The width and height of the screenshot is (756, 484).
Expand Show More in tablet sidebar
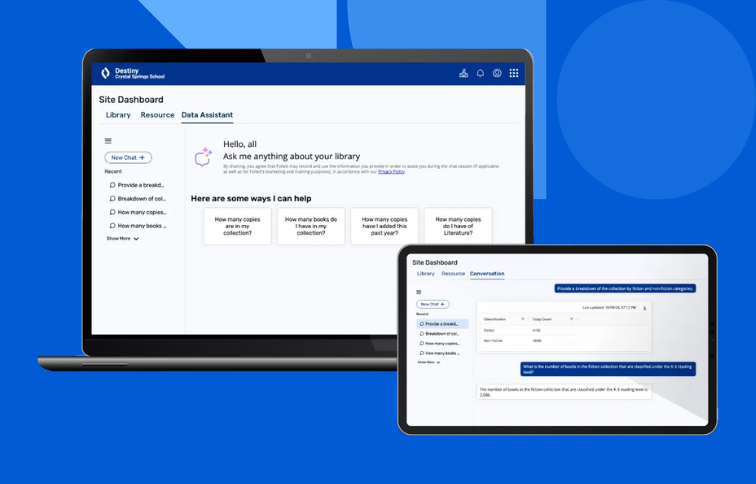429,362
